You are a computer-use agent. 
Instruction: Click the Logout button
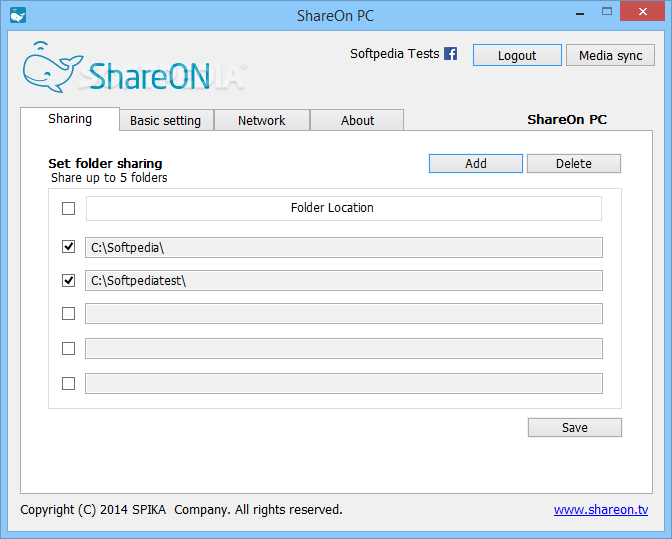click(x=517, y=55)
